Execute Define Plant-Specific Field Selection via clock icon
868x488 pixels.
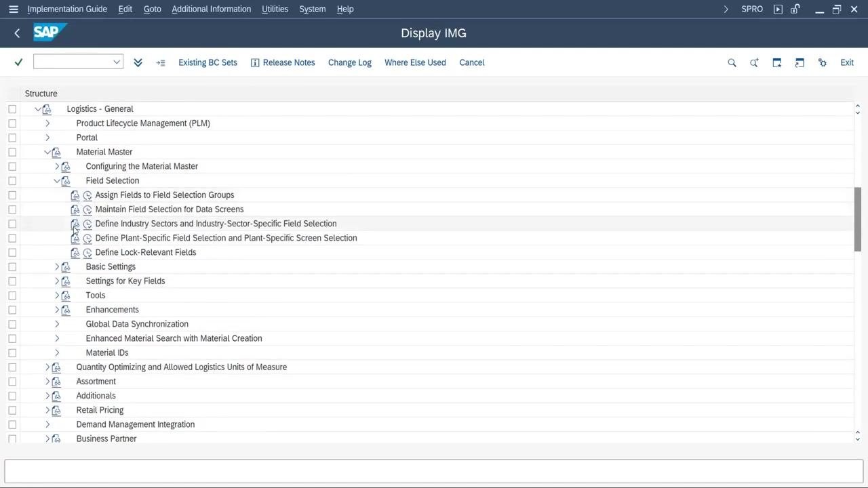(87, 238)
